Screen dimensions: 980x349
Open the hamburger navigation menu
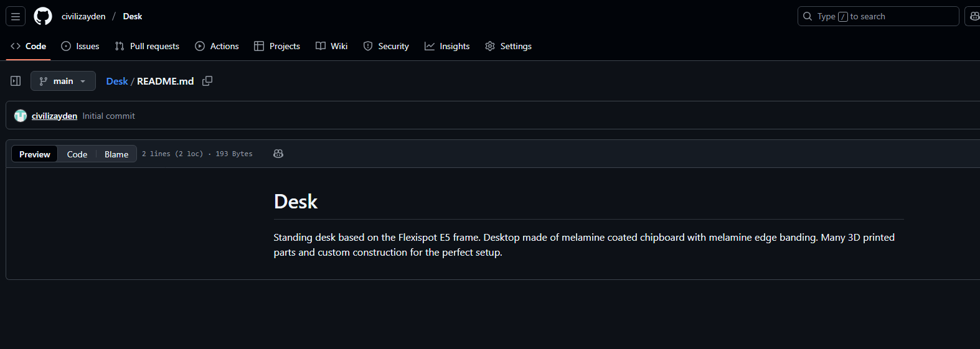coord(16,16)
